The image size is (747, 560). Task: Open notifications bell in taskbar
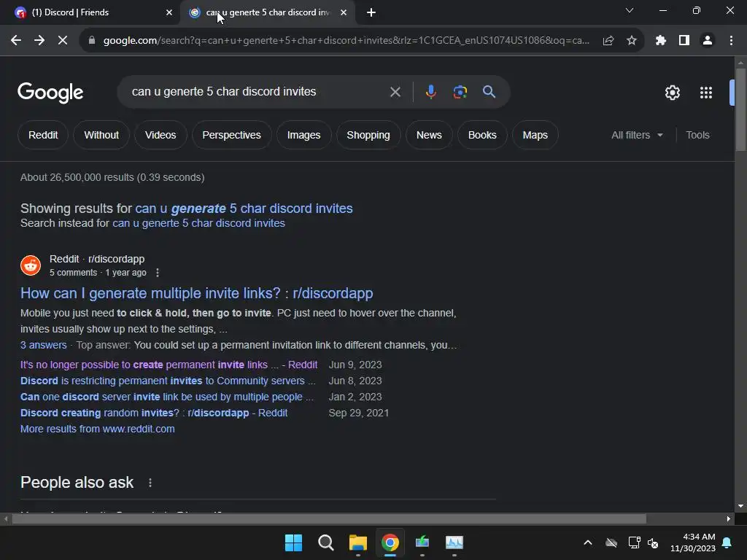(x=727, y=542)
